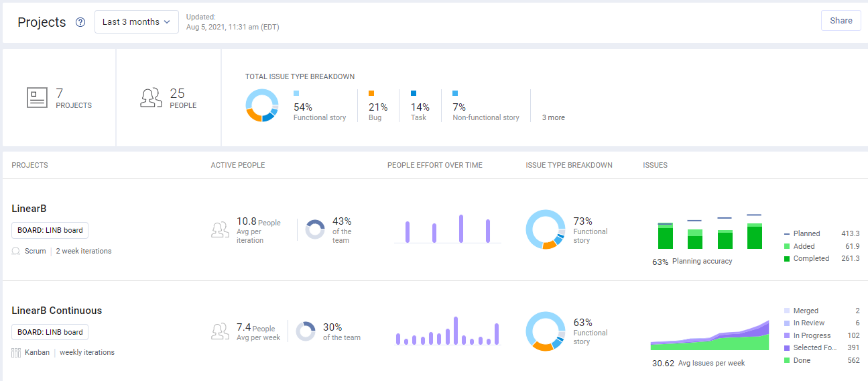This screenshot has width=868, height=381.
Task: Click the Scrum icon under LinearB
Action: [x=16, y=251]
